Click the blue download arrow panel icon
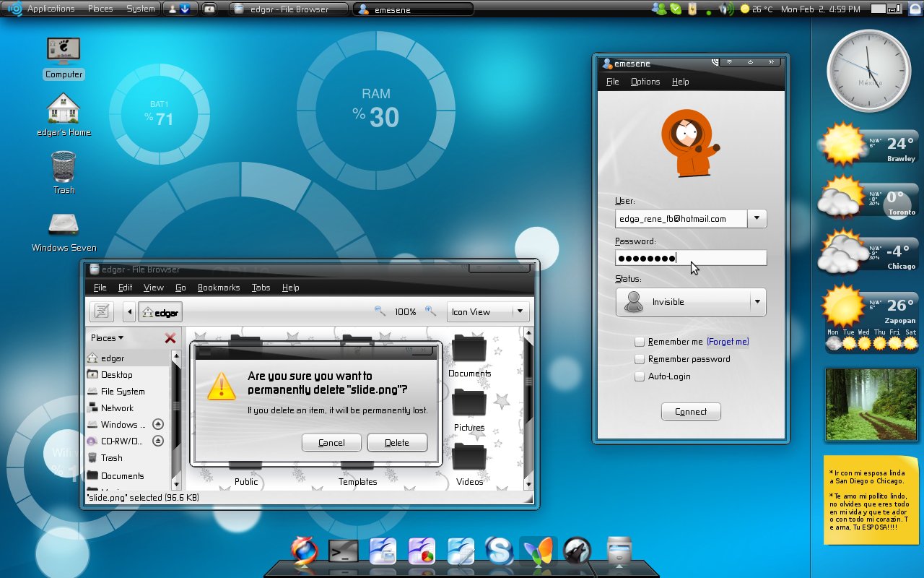Image resolution: width=924 pixels, height=578 pixels. point(185,9)
